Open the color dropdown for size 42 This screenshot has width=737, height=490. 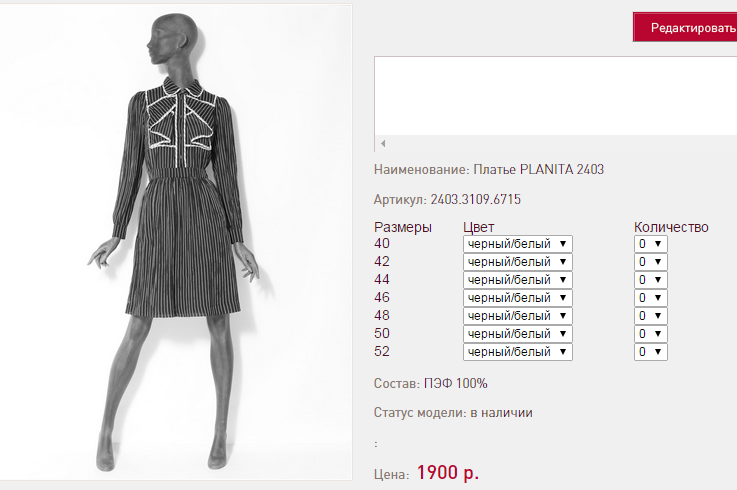(517, 262)
